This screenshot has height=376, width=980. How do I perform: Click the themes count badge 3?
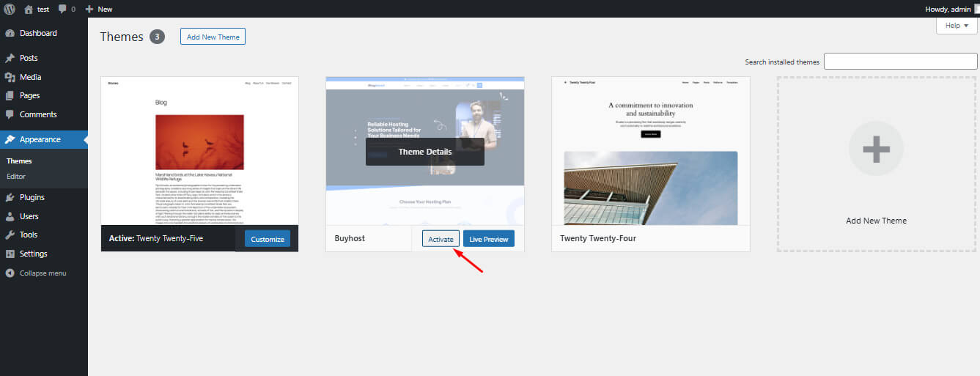[157, 37]
